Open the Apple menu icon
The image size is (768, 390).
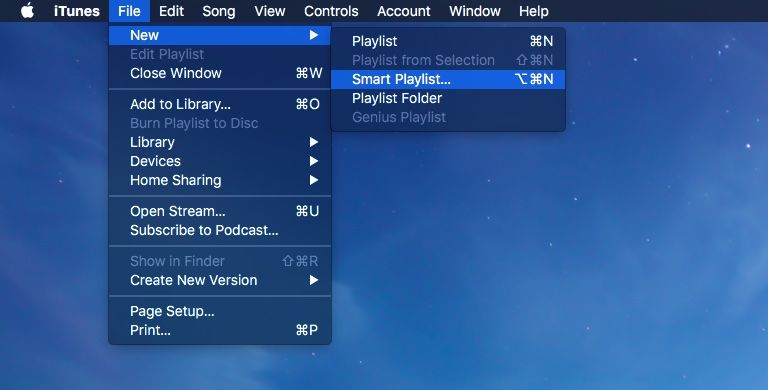pos(28,11)
